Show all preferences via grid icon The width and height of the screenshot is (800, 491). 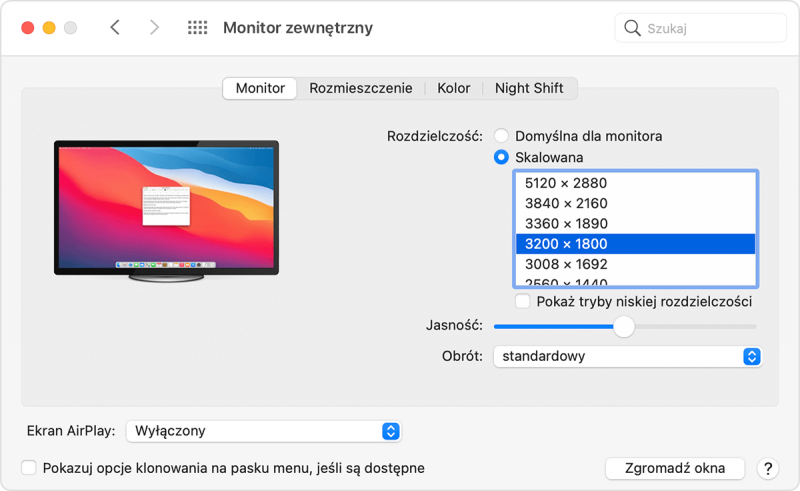coord(197,28)
